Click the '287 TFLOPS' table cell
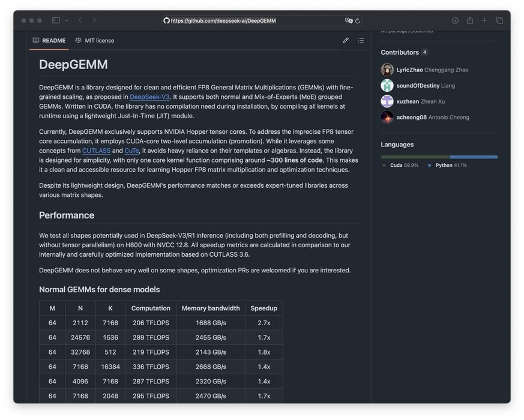Image resolution: width=524 pixels, height=420 pixels. pyautogui.click(x=151, y=382)
